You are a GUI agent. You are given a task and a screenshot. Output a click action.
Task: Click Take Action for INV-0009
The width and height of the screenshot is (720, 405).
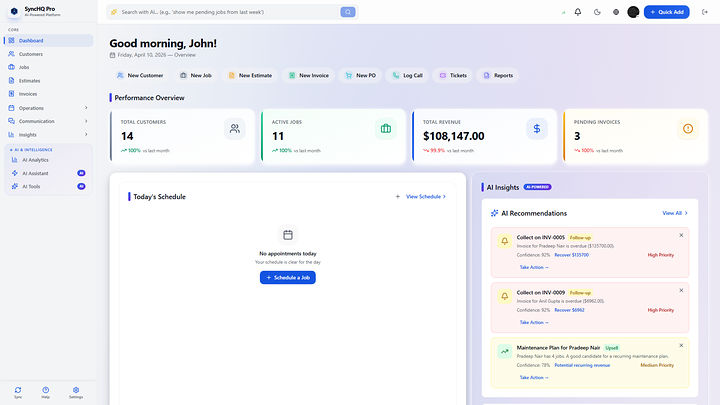click(534, 322)
